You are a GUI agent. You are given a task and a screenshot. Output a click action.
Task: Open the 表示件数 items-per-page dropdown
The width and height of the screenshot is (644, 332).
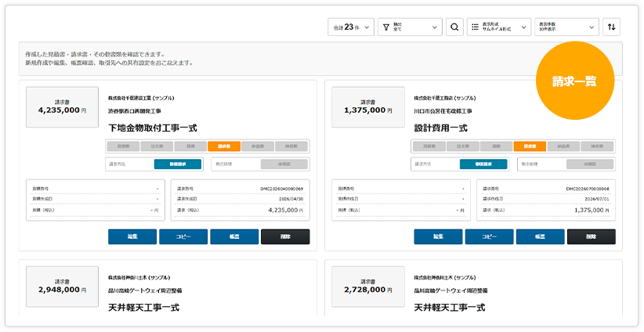click(x=566, y=27)
